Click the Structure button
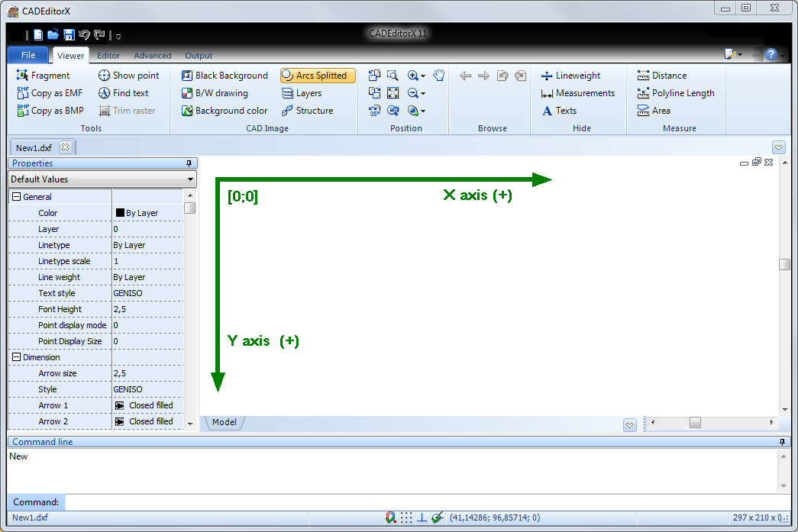 point(307,111)
